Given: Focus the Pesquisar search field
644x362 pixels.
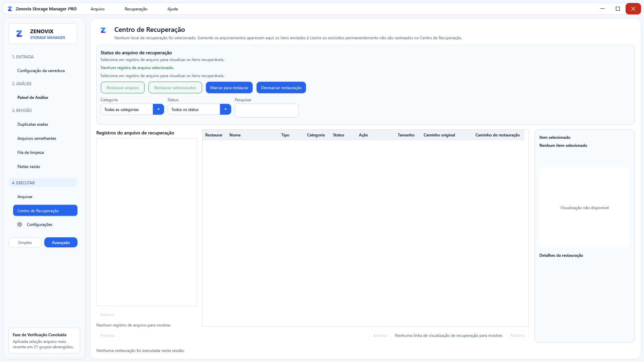Looking at the screenshot, I should (x=267, y=111).
